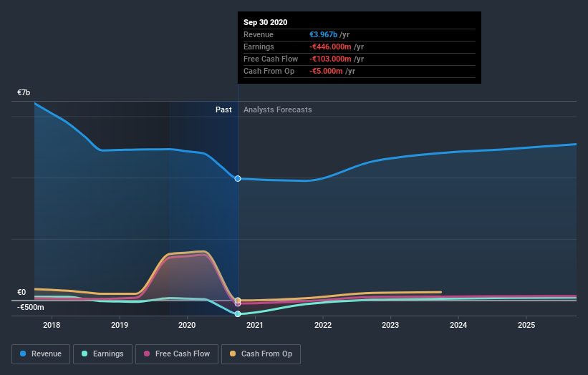This screenshot has width=588, height=375.
Task: Click the Earnings row label in tooltip
Action: (259, 47)
